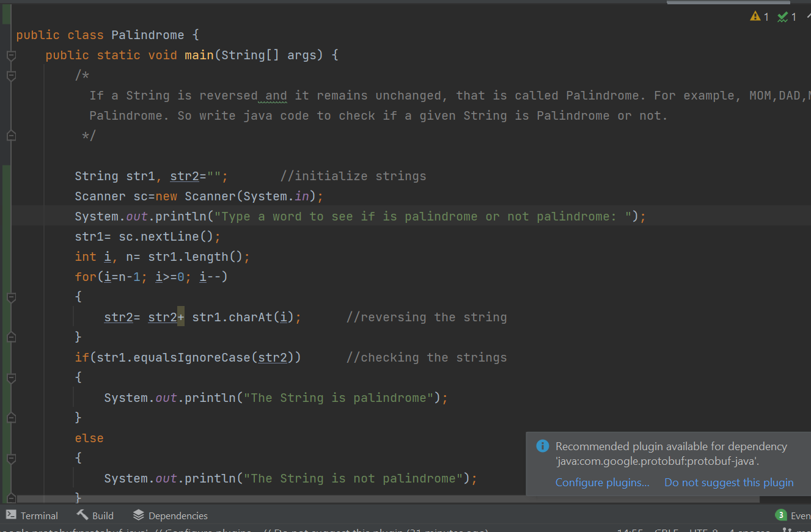Click the Terminal tool window icon
This screenshot has height=532, width=811.
click(x=11, y=516)
